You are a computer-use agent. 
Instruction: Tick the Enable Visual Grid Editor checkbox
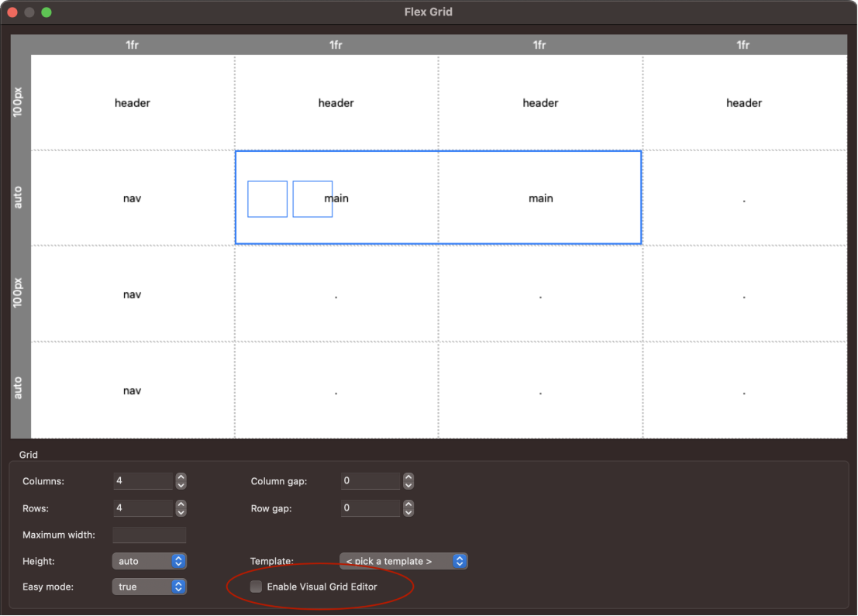point(256,587)
